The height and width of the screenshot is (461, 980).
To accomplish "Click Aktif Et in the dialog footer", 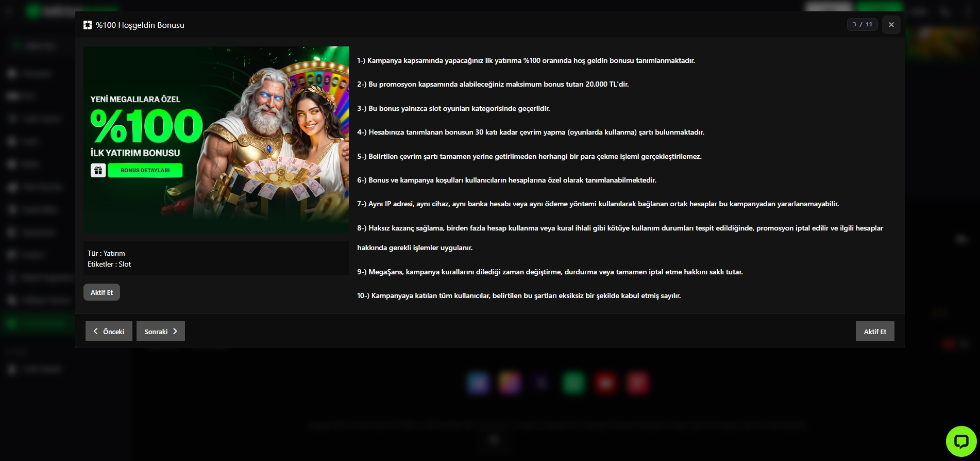I will [x=875, y=331].
